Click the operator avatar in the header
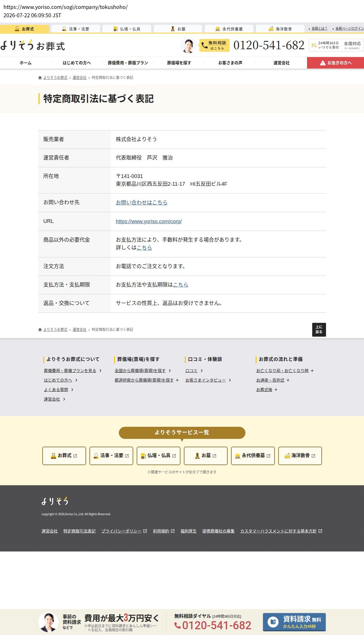Screen dimensions: 364x635 click(188, 46)
